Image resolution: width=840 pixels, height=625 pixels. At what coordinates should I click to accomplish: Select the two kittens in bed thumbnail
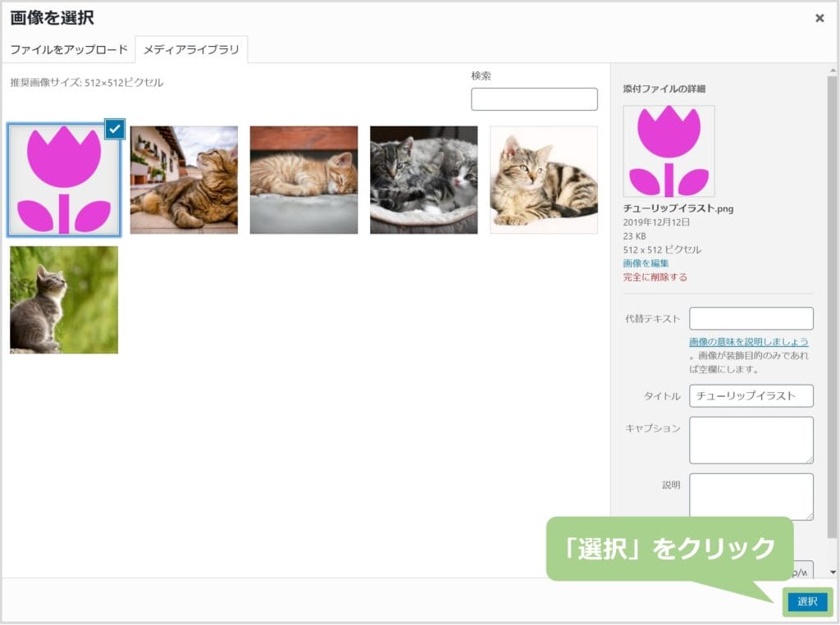tap(424, 180)
